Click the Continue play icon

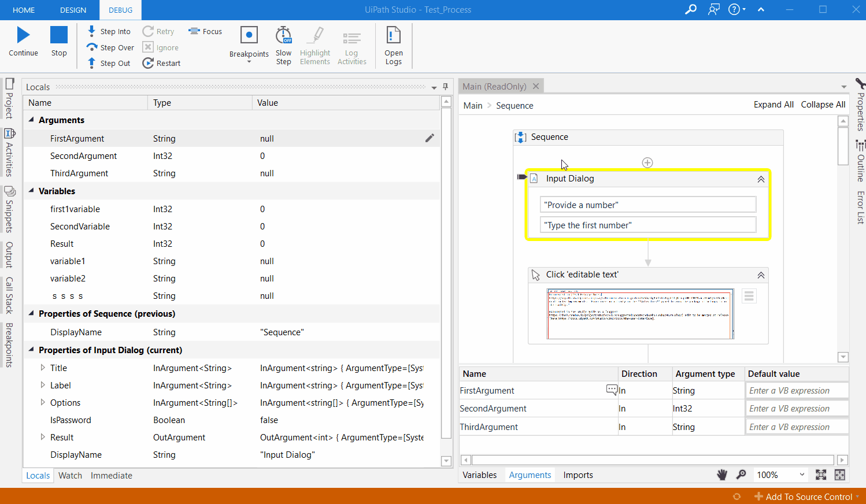pyautogui.click(x=23, y=35)
